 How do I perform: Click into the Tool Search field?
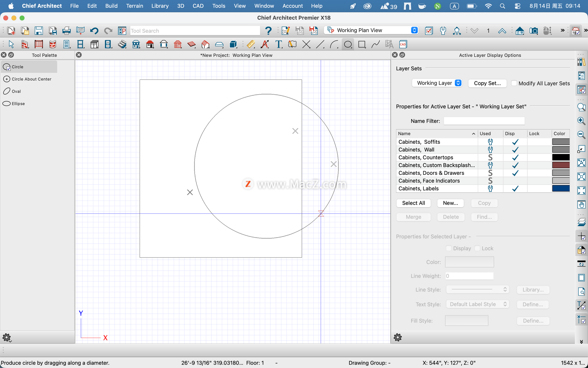point(195,31)
